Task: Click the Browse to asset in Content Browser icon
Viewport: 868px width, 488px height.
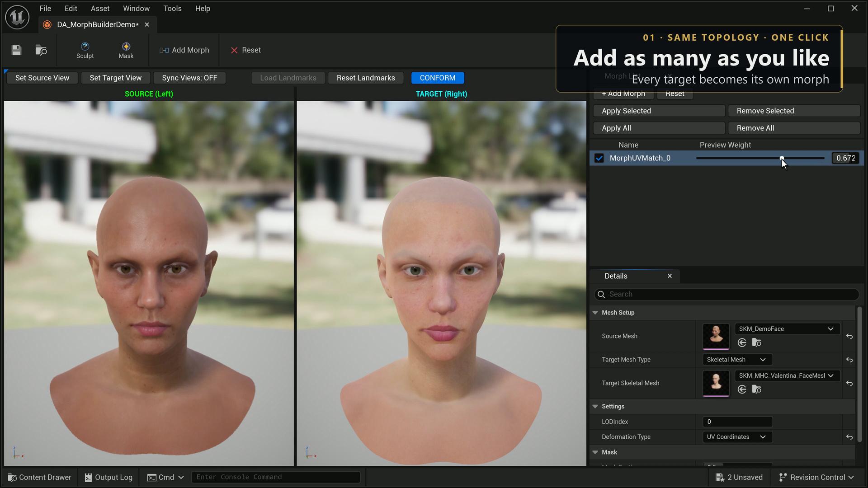Action: pyautogui.click(x=41, y=50)
